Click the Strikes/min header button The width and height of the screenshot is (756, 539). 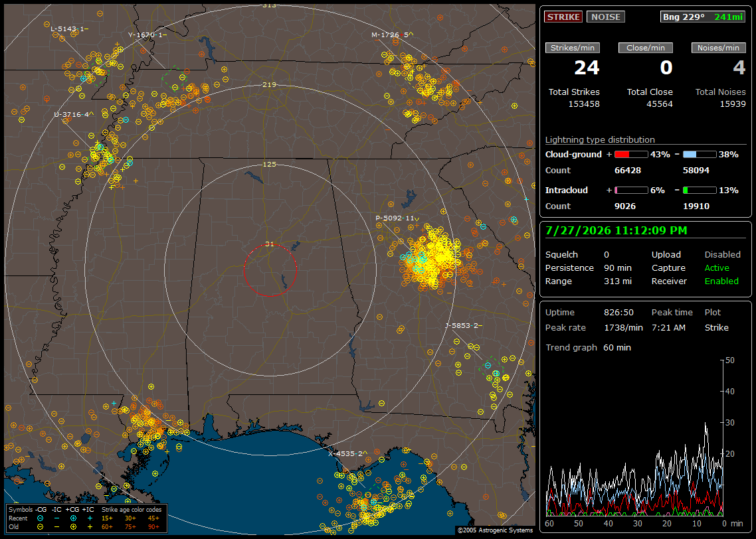coord(572,48)
